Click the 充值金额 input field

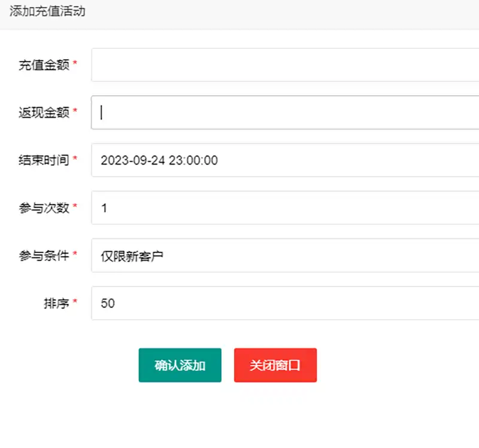point(285,65)
